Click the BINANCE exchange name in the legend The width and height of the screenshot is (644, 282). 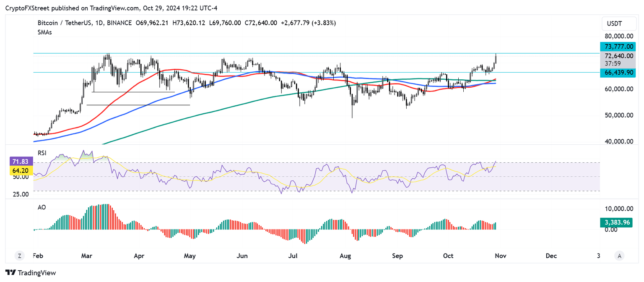tap(119, 23)
